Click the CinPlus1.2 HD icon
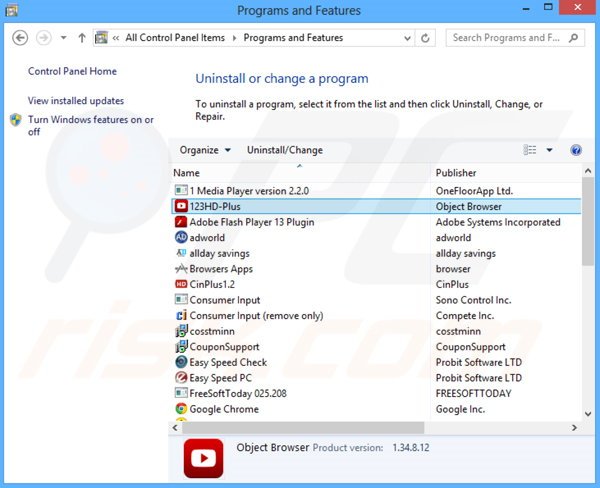Image resolution: width=600 pixels, height=488 pixels. [181, 284]
